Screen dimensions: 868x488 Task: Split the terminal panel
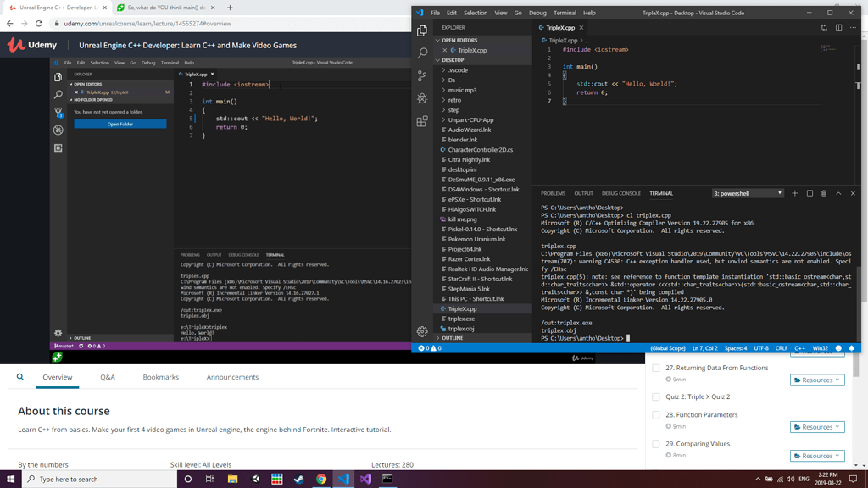point(809,193)
